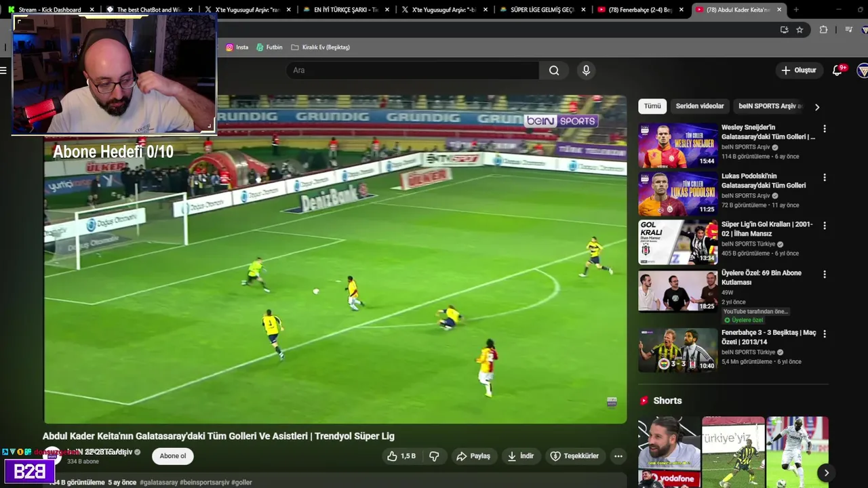Focus the Ara search field

click(x=413, y=70)
